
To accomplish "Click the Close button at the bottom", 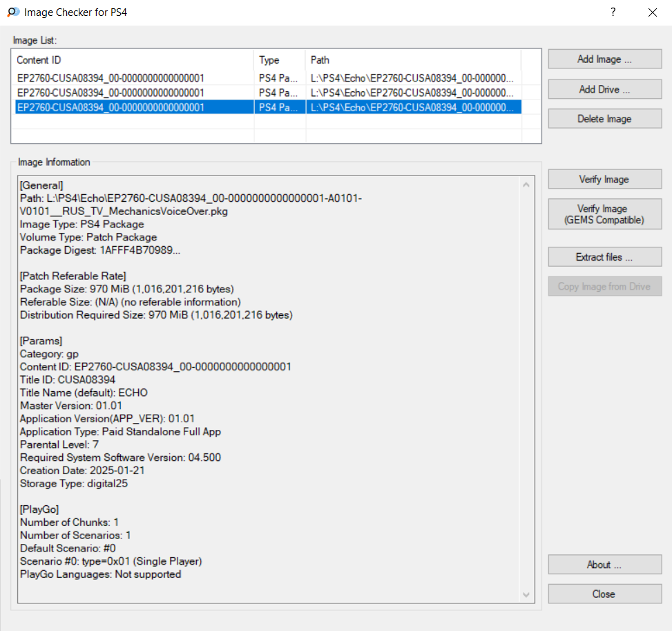I will [605, 594].
